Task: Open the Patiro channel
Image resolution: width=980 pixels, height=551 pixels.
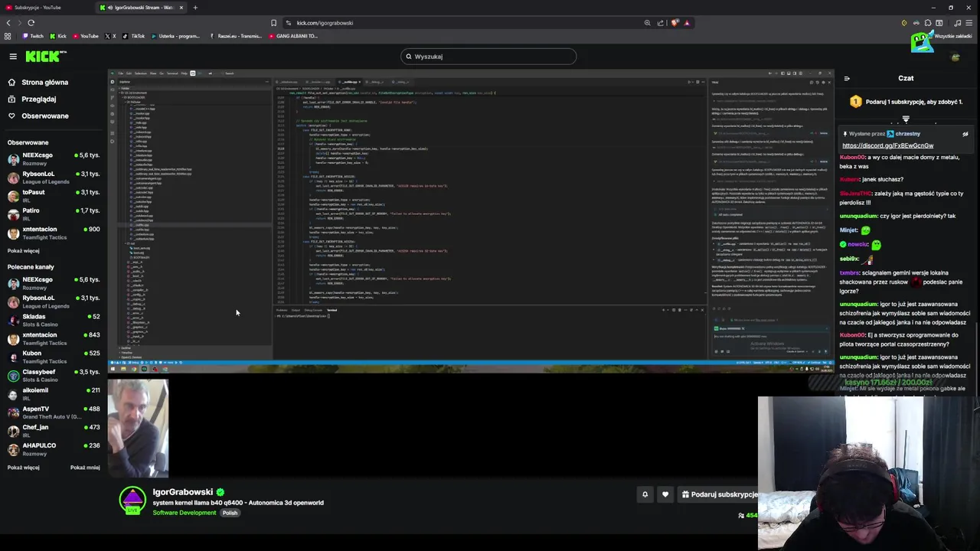Action: coord(54,214)
